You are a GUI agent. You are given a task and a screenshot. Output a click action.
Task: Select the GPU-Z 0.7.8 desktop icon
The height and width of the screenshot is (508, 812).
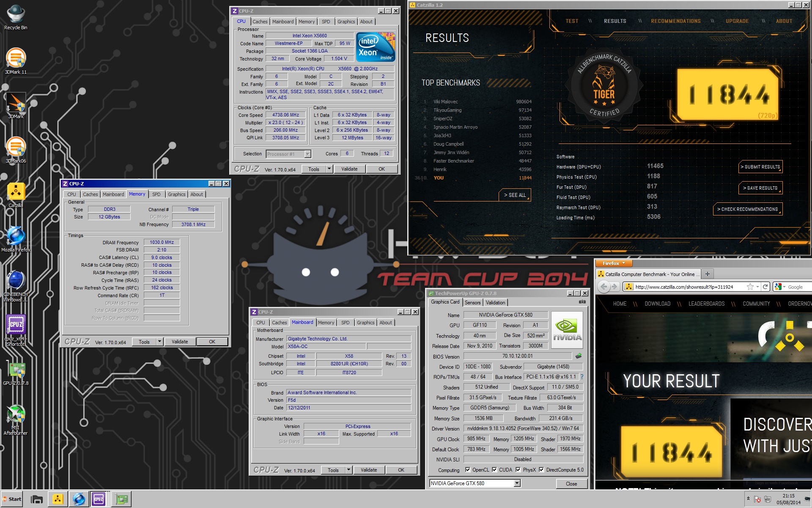pos(16,373)
